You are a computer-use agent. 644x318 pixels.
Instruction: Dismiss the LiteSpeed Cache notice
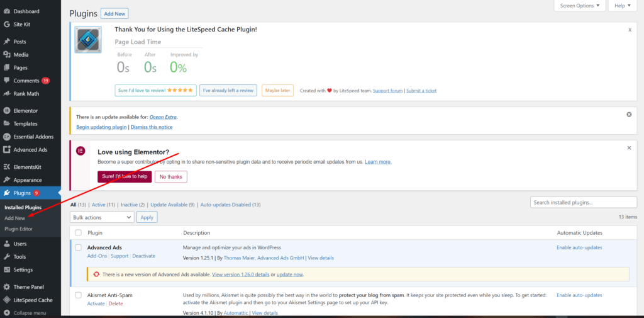point(630,30)
